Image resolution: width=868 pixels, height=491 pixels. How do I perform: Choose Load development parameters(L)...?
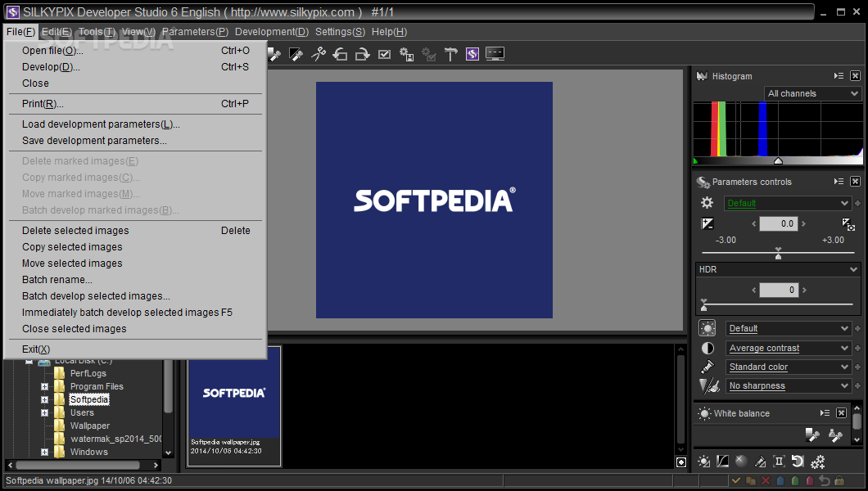pyautogui.click(x=136, y=124)
